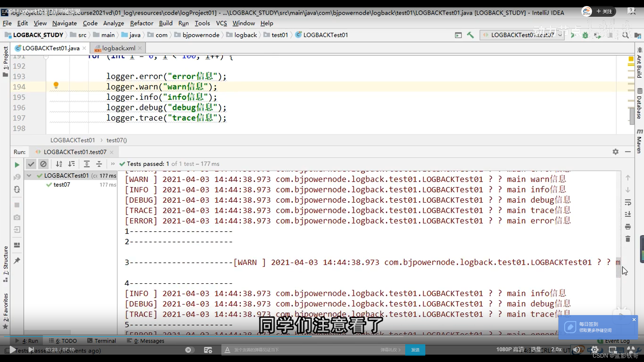This screenshot has height=362, width=644.
Task: Click the video player play button
Action: click(x=12, y=350)
